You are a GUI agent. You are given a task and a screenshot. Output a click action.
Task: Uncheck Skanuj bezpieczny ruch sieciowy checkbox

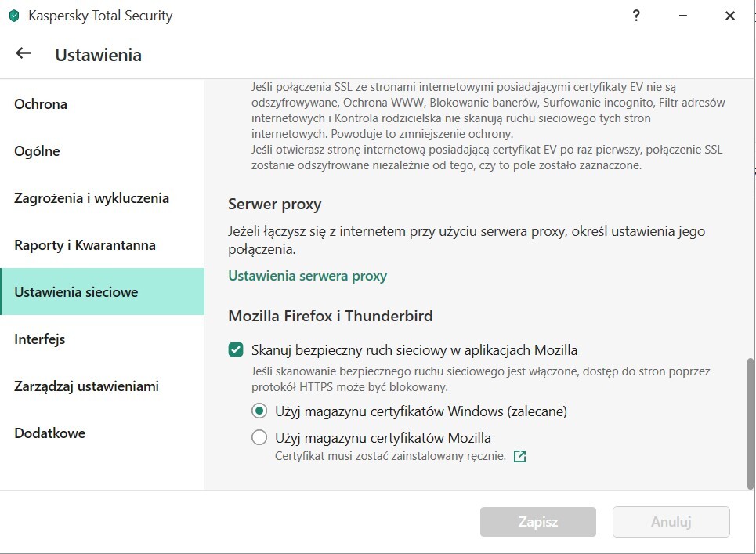pos(236,349)
